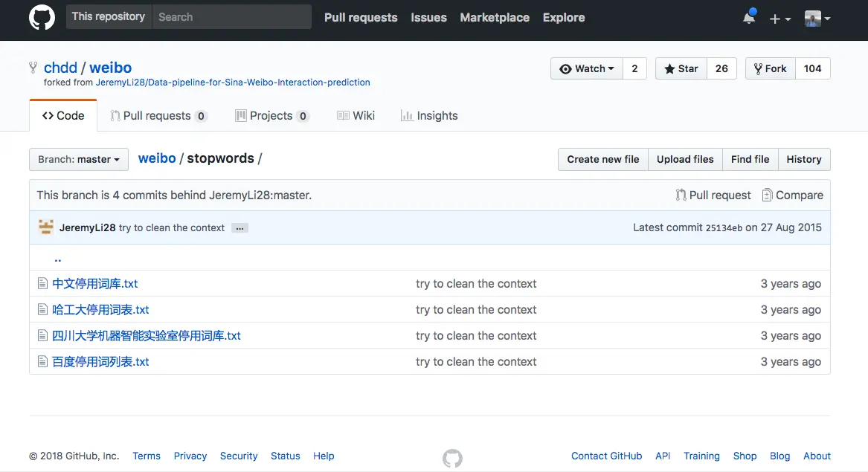
Task: Click the GitHub mark in the footer
Action: point(452,458)
